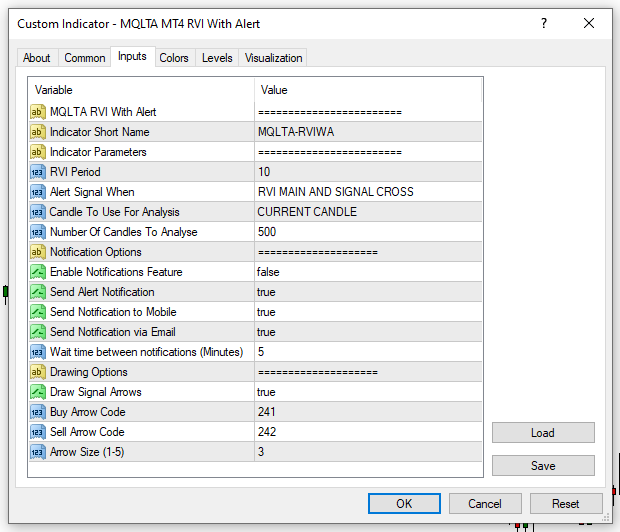620x532 pixels.
Task: Click the boolean icon beside Send Alert Notification
Action: [x=38, y=292]
